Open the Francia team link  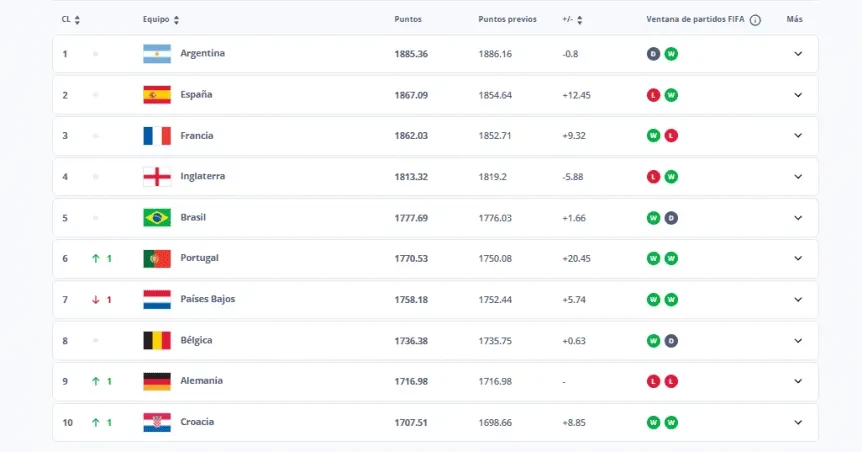pos(197,135)
